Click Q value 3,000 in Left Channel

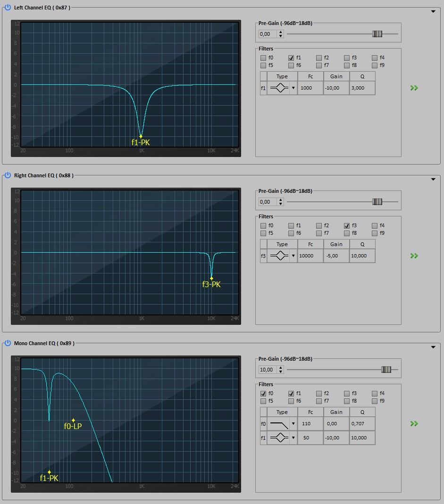click(x=362, y=88)
